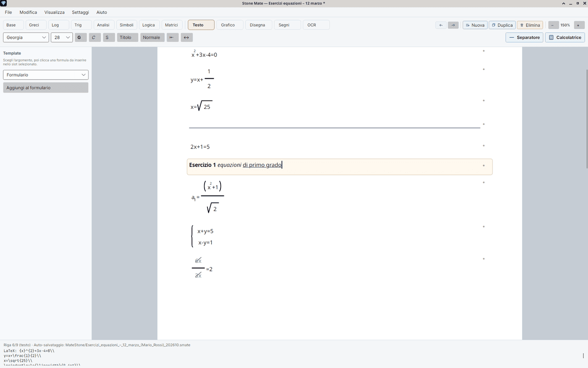Click the redo arrow icon
588x368 pixels.
coord(453,25)
